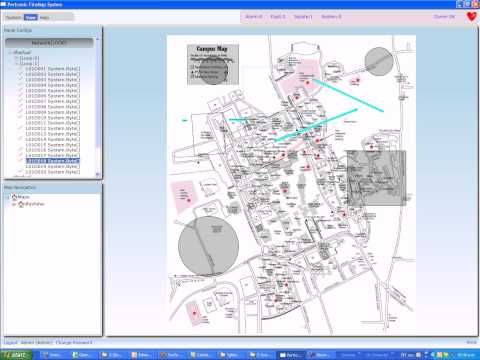Select the L01D001 System.Byte[] row
Viewport: 480px width, 360px height.
click(x=53, y=69)
